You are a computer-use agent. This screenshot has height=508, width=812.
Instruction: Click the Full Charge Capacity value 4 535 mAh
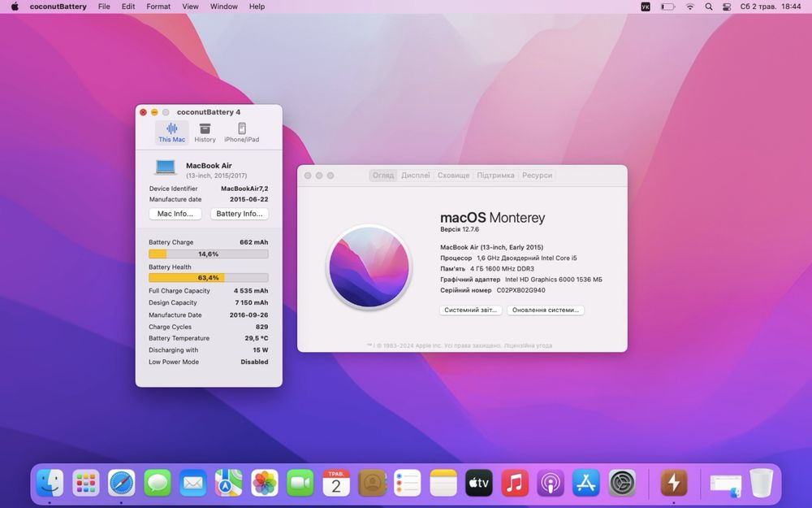[251, 291]
